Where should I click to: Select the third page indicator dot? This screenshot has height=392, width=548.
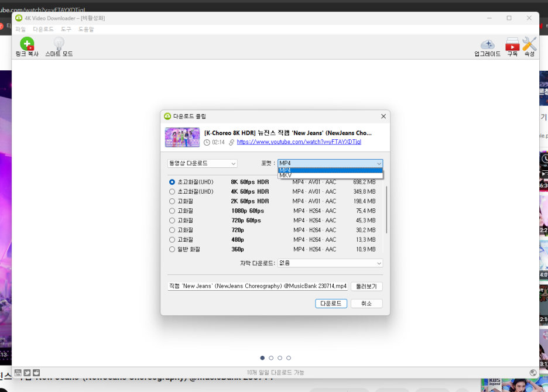[280, 357]
